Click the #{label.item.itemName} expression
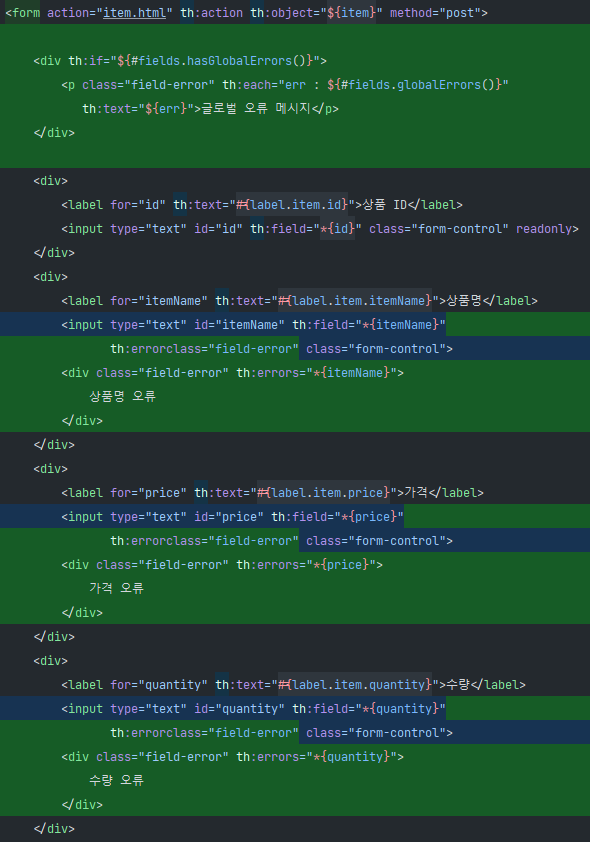The width and height of the screenshot is (590, 842). pos(355,301)
